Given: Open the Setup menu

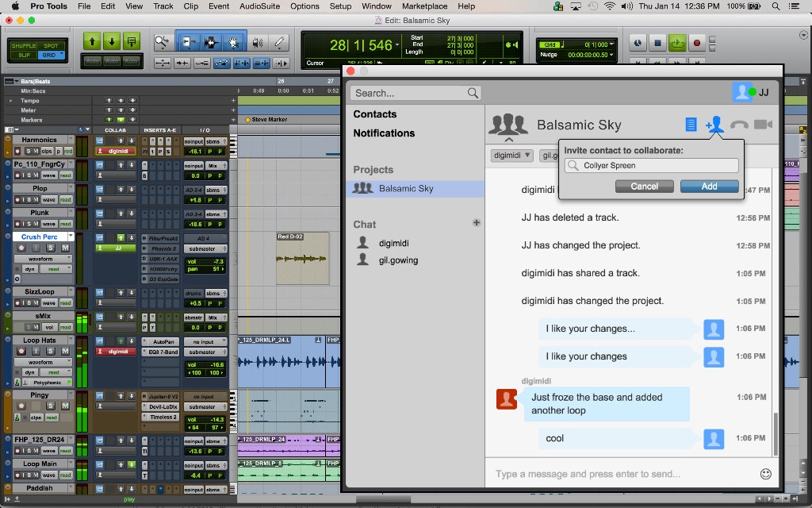Looking at the screenshot, I should pos(340,6).
